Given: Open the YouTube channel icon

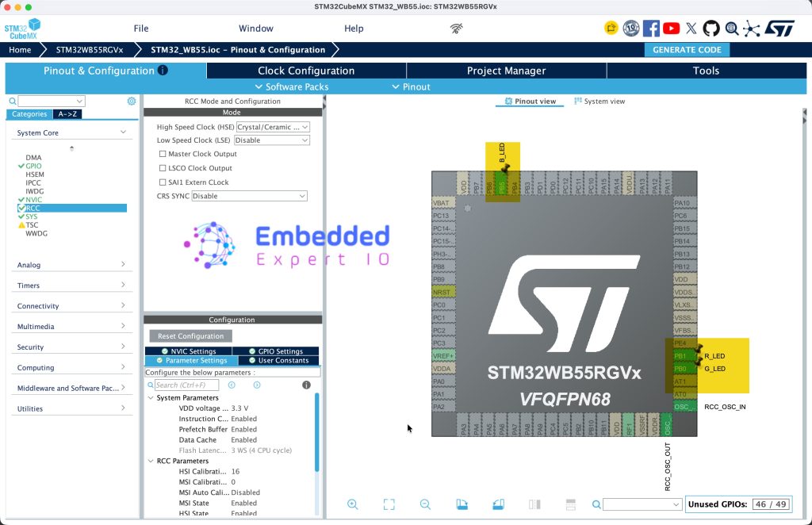Looking at the screenshot, I should pos(671,29).
